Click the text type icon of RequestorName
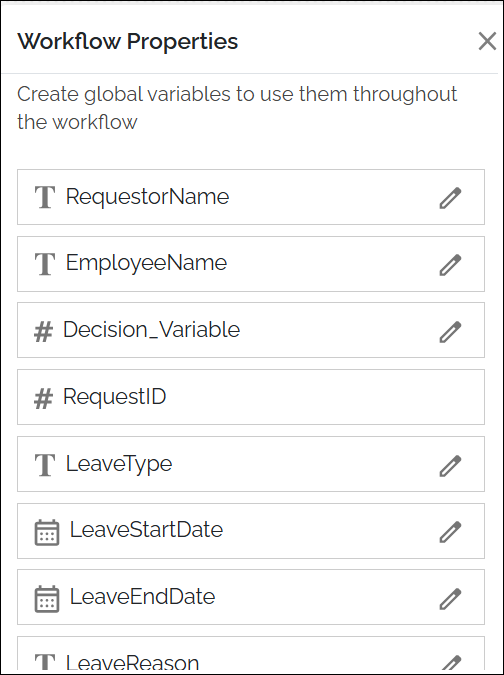Screen dimensions: 504x675 click(45, 198)
